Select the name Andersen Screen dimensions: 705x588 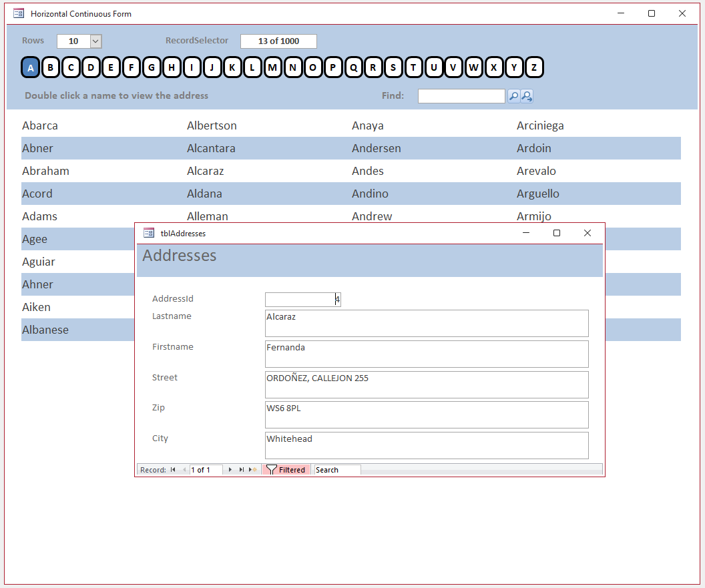[377, 148]
